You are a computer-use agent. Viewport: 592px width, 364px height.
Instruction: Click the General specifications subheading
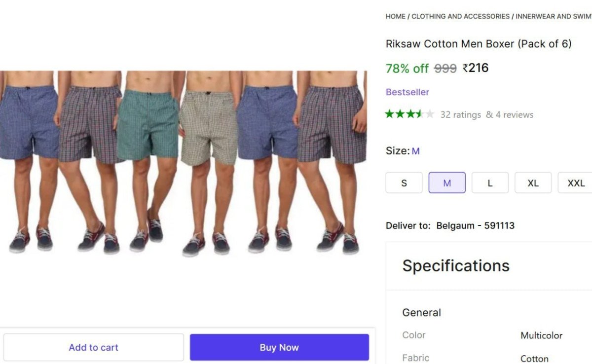point(422,313)
